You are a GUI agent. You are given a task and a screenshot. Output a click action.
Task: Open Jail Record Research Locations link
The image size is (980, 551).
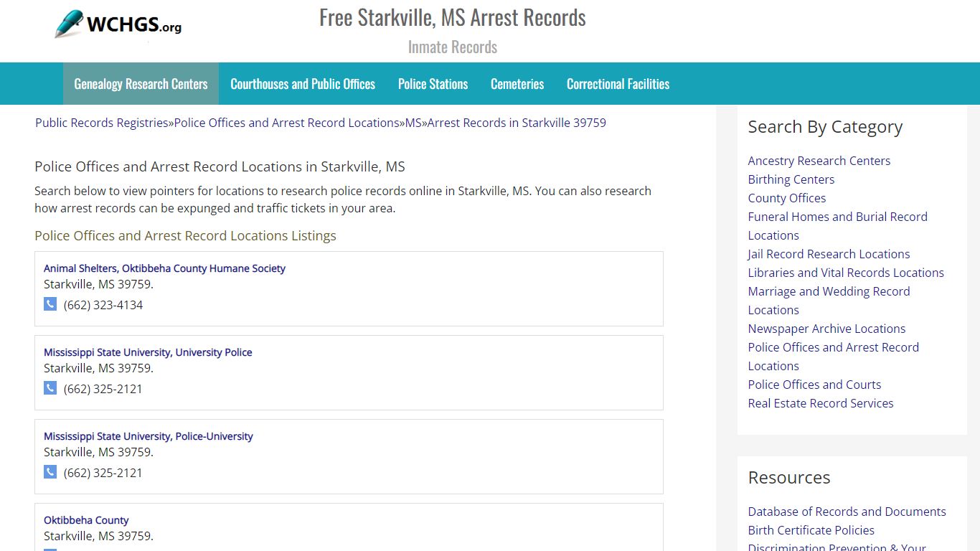click(x=829, y=254)
